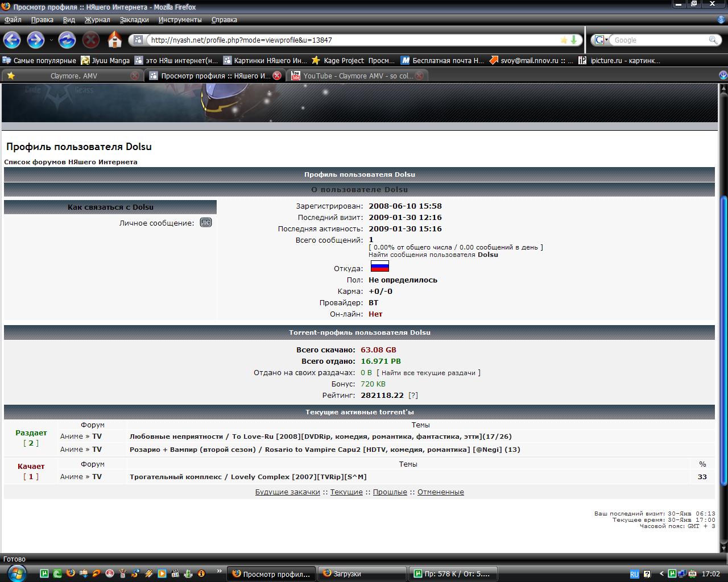This screenshot has width=728, height=582.
Task: Go forward with the Forward arrow button
Action: click(x=35, y=40)
